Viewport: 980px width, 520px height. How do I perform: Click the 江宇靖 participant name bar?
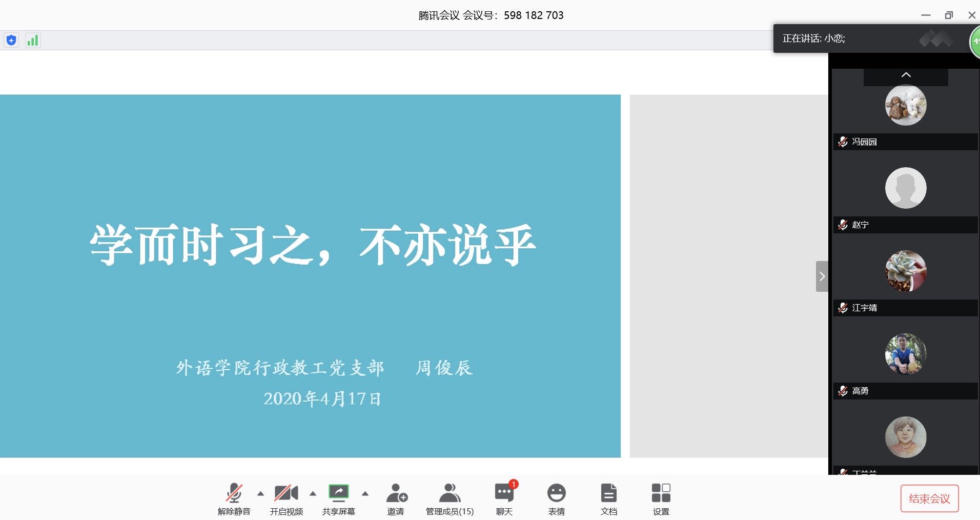[905, 308]
